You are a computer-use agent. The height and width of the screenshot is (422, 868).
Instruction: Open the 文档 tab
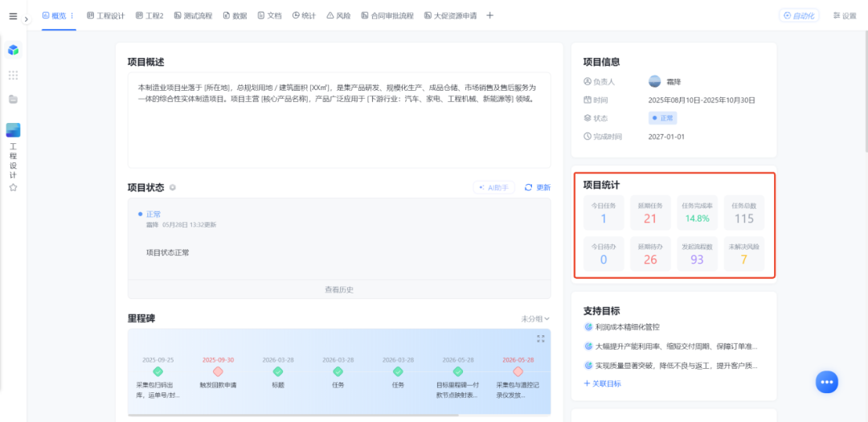(269, 15)
